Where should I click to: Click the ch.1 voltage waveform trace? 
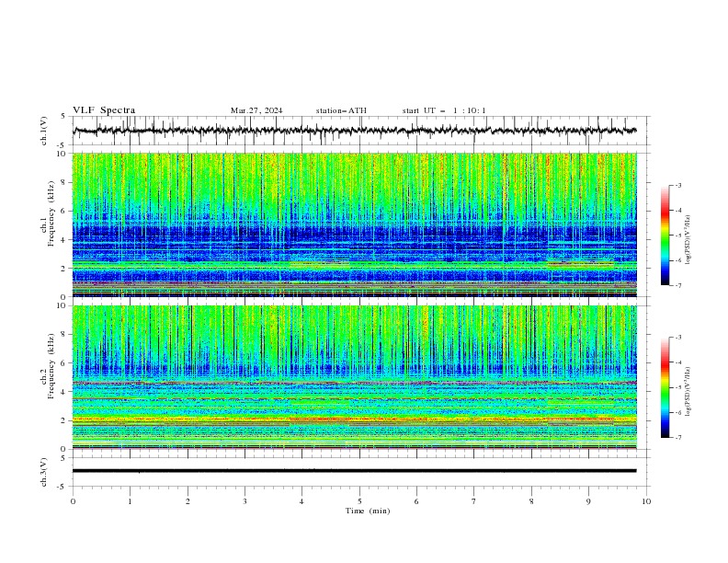point(354,131)
